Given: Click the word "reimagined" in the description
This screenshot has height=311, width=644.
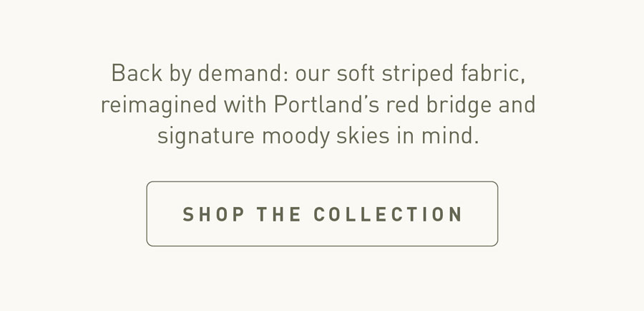Looking at the screenshot, I should 159,105.
